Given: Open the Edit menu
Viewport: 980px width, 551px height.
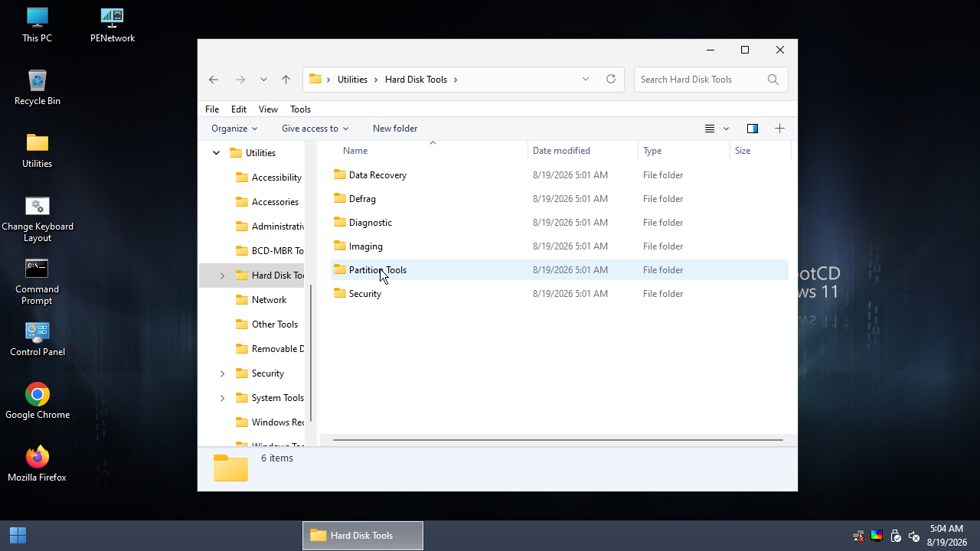Looking at the screenshot, I should pos(239,109).
